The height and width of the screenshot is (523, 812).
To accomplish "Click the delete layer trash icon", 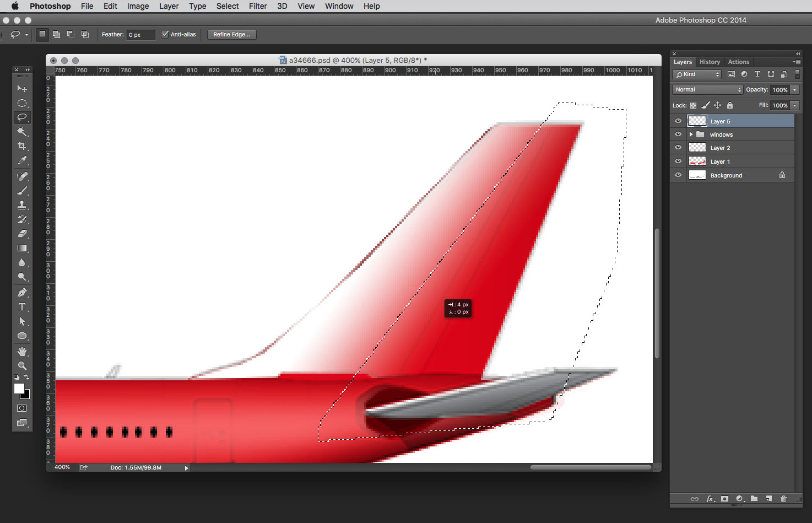I will click(x=783, y=499).
